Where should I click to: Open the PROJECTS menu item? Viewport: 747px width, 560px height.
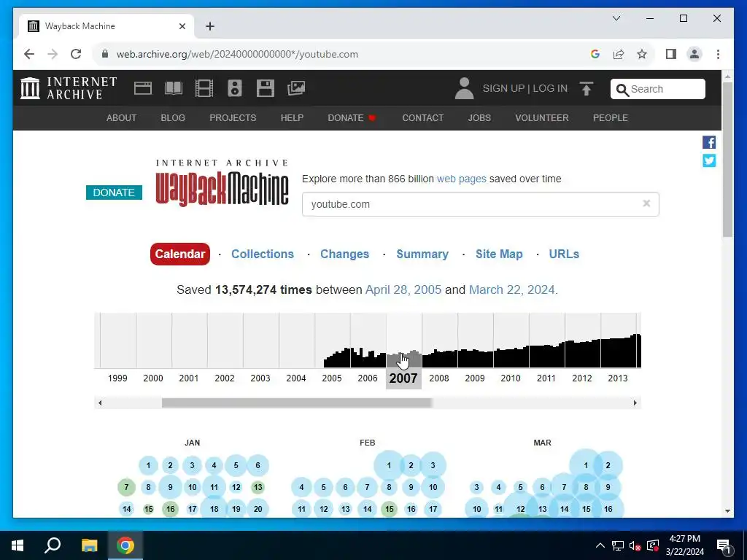233,117
